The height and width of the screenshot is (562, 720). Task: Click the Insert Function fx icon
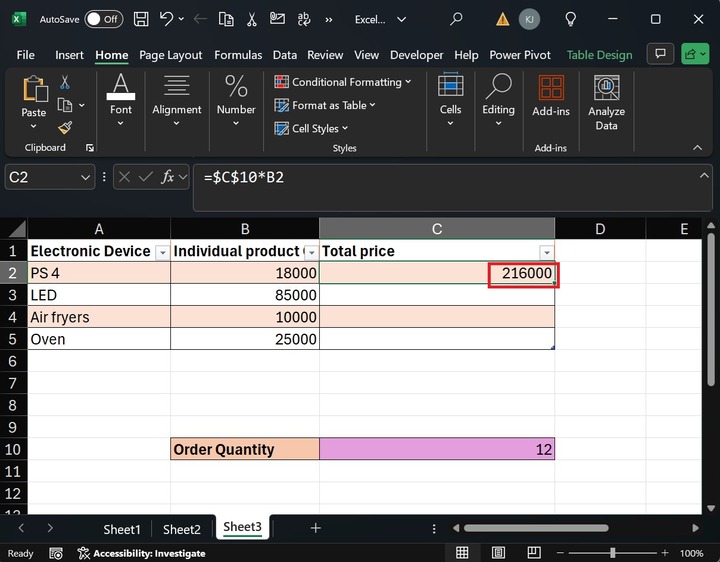[169, 177]
